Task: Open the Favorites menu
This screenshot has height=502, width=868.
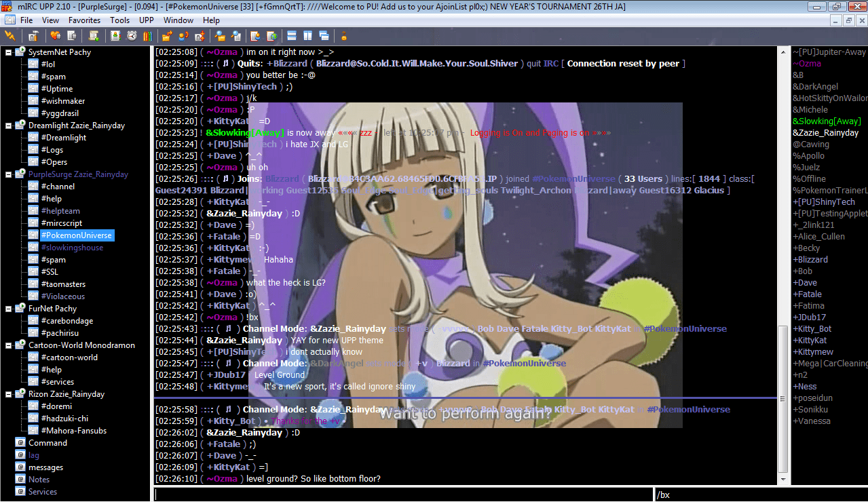Action: [x=84, y=20]
